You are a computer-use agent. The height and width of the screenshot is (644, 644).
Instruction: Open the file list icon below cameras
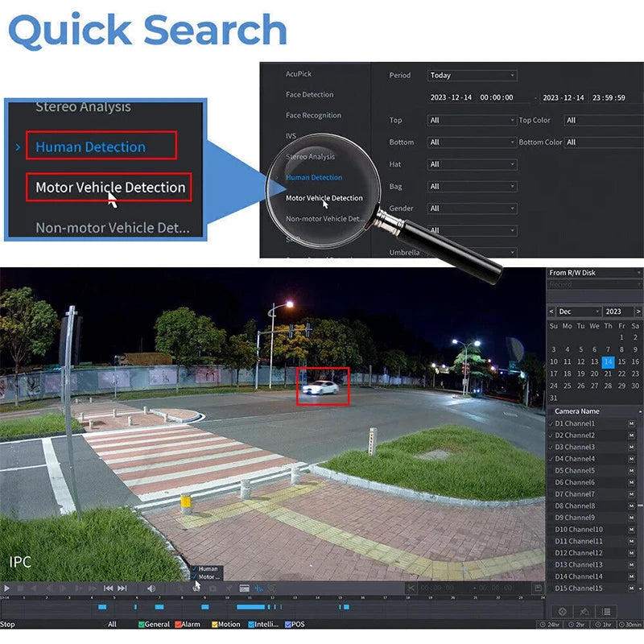(606, 612)
